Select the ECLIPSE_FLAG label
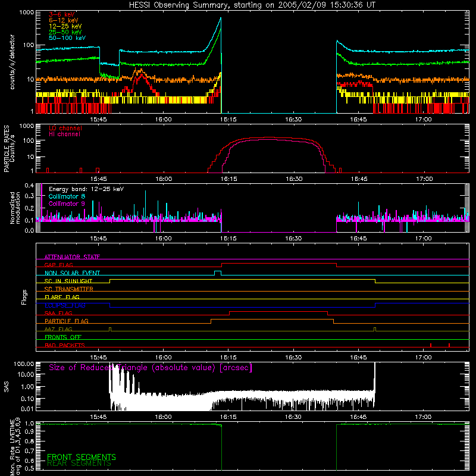The width and height of the screenshot is (476, 476). click(x=65, y=305)
